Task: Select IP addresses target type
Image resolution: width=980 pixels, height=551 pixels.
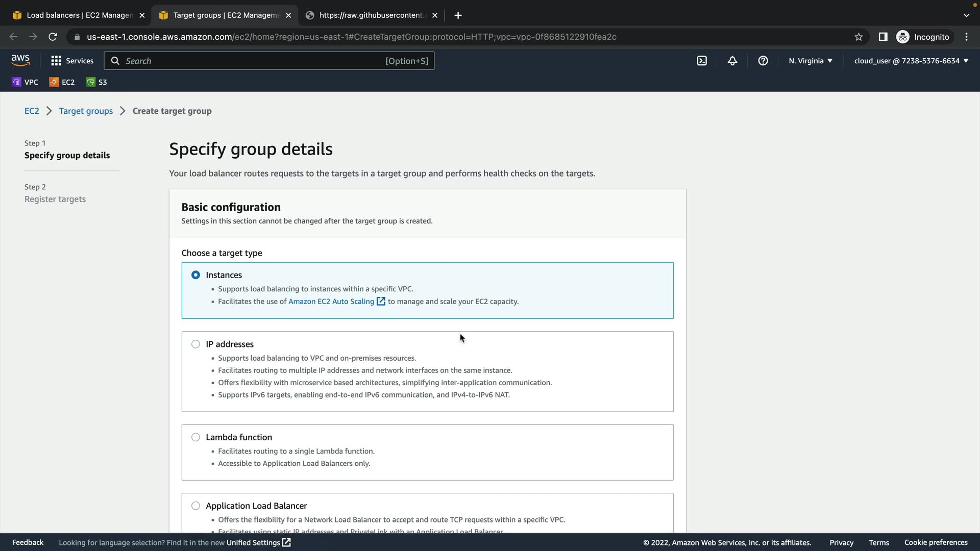Action: coord(195,344)
